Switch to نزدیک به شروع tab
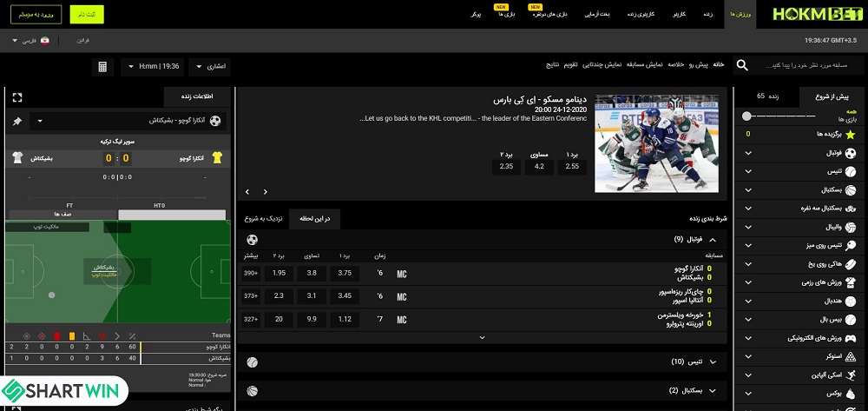This screenshot has height=411, width=868. point(264,219)
